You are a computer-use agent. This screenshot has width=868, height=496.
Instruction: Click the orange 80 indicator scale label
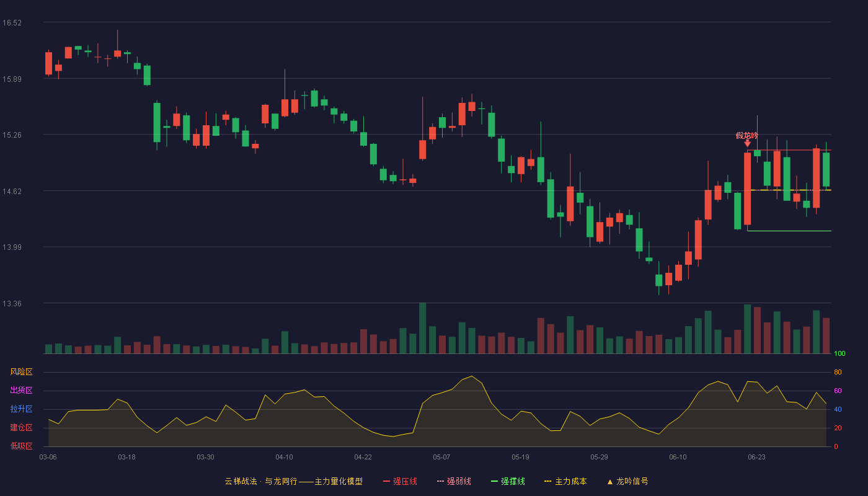[838, 372]
